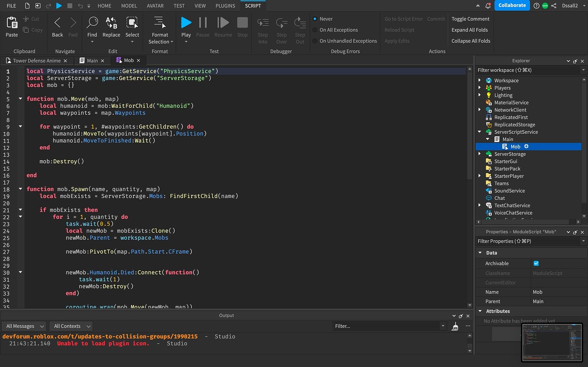Open the All Messages dropdown
Image resolution: width=588 pixels, height=367 pixels.
(24, 326)
